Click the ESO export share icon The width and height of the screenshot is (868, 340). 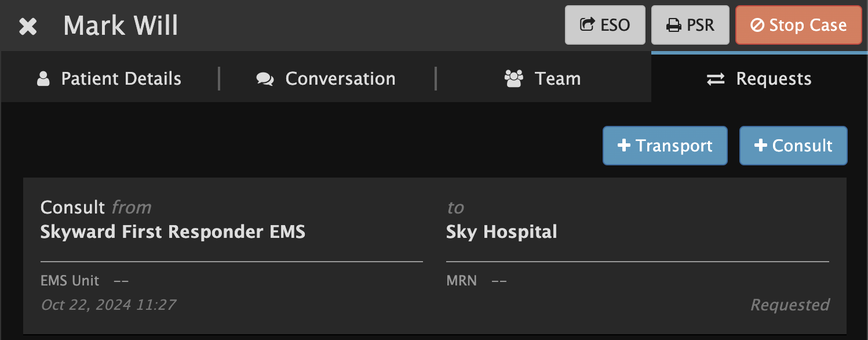point(588,25)
